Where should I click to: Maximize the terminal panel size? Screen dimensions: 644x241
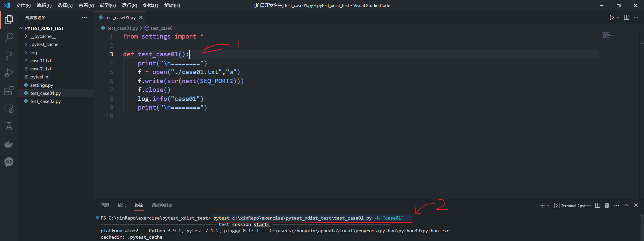(x=626, y=205)
